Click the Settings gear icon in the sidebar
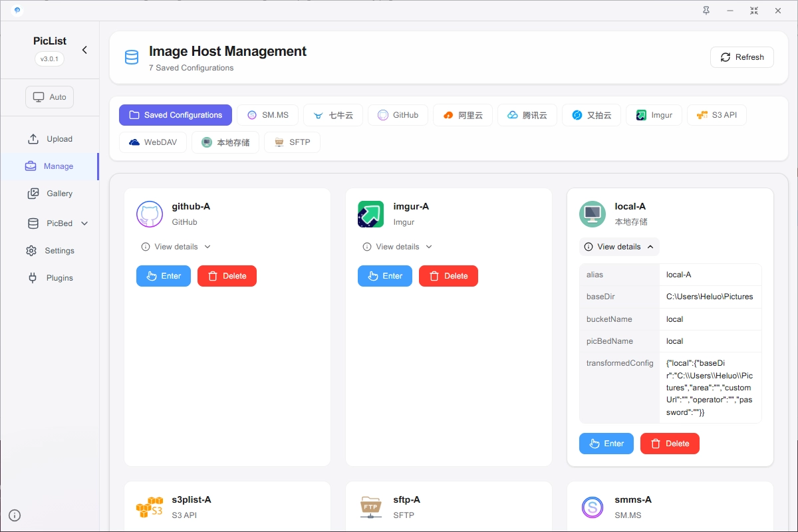 click(31, 251)
